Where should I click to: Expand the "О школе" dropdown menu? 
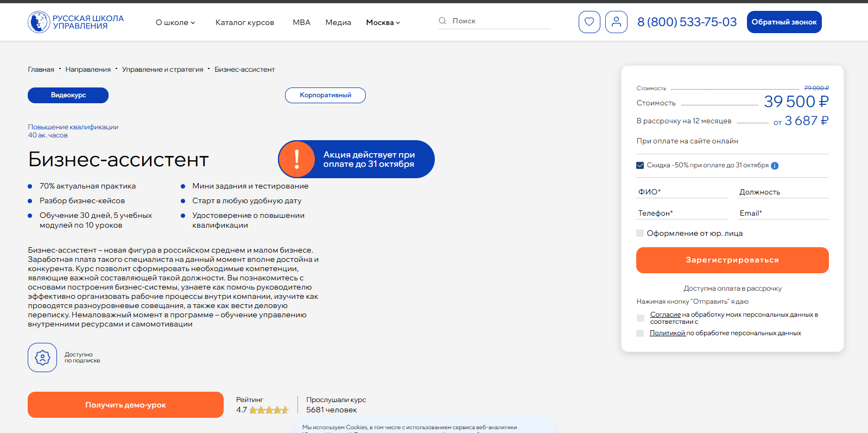tap(175, 23)
